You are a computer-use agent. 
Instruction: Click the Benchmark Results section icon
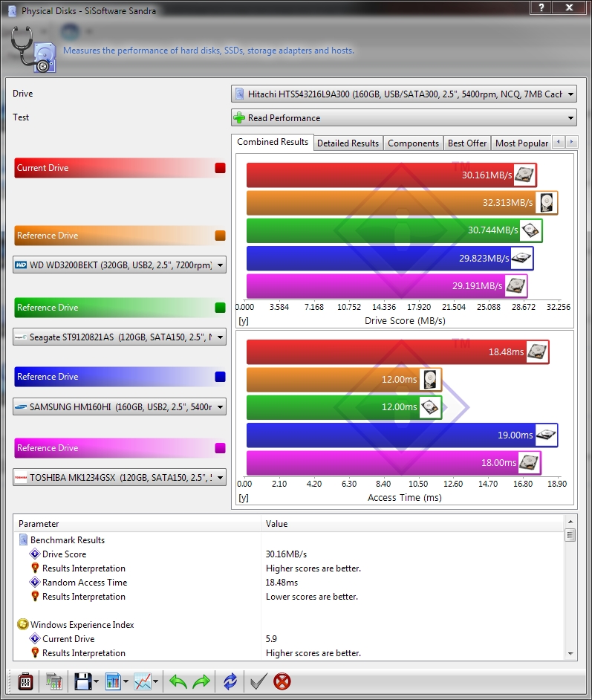tap(24, 539)
